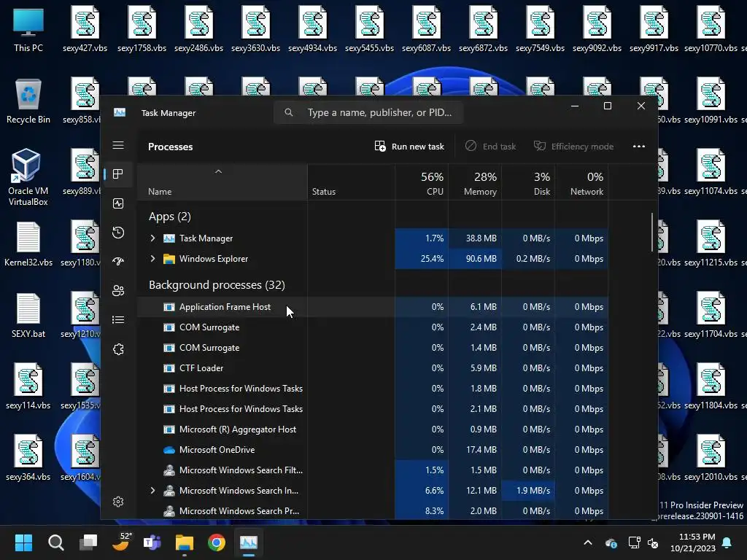
Task: Expand the Windows Explorer app row
Action: point(152,259)
